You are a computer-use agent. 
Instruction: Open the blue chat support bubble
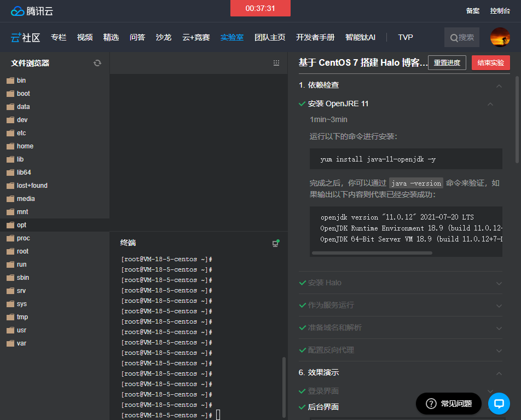click(x=499, y=404)
